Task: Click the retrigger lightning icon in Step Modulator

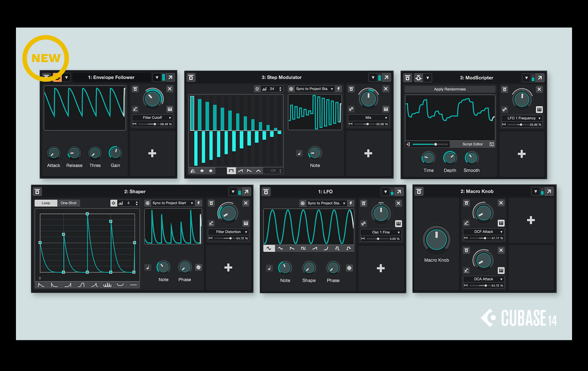Action: pyautogui.click(x=339, y=89)
